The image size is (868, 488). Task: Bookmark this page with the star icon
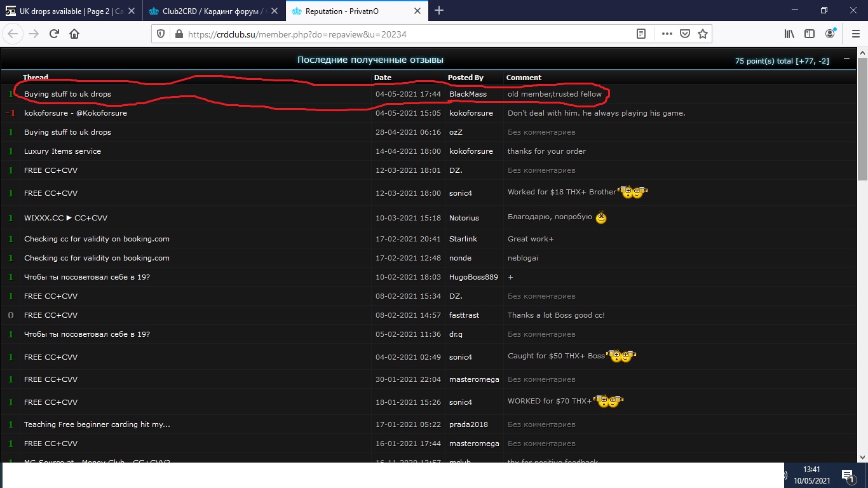[702, 34]
